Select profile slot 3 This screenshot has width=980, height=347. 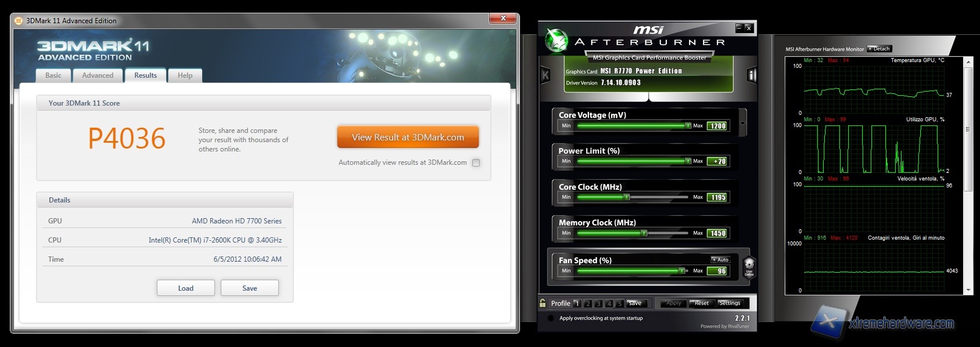(598, 303)
